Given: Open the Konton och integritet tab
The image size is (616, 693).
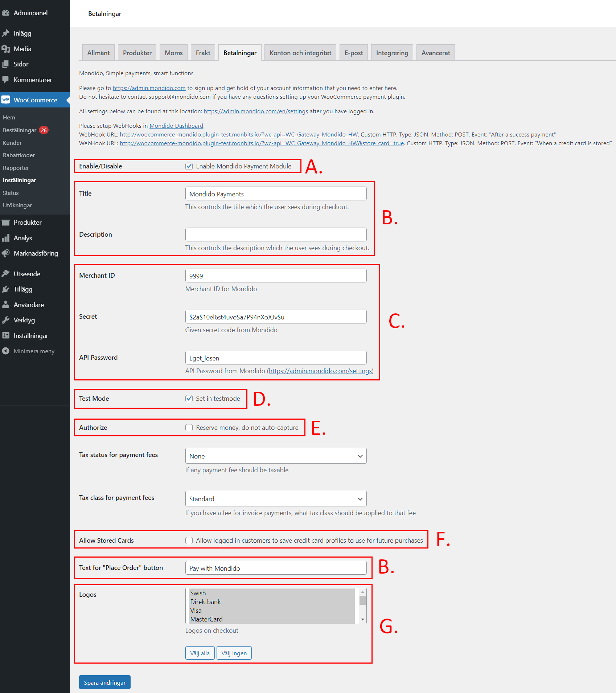Looking at the screenshot, I should pos(300,53).
